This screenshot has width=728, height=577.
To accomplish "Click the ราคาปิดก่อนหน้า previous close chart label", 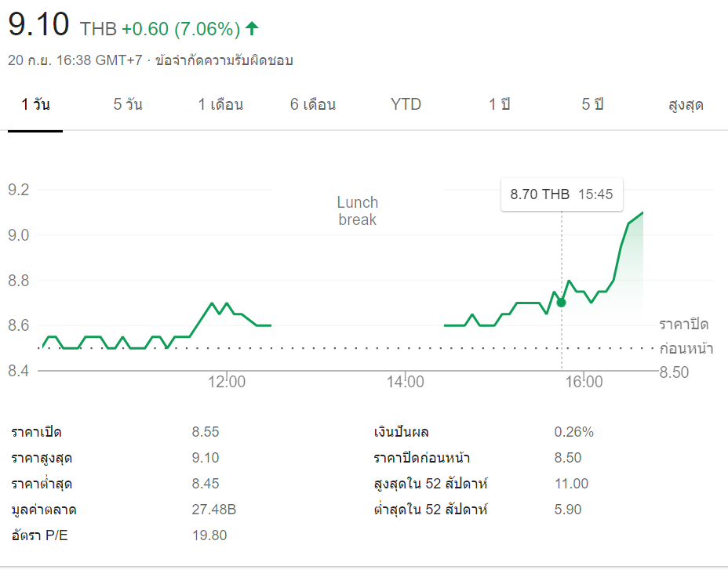I will click(686, 336).
